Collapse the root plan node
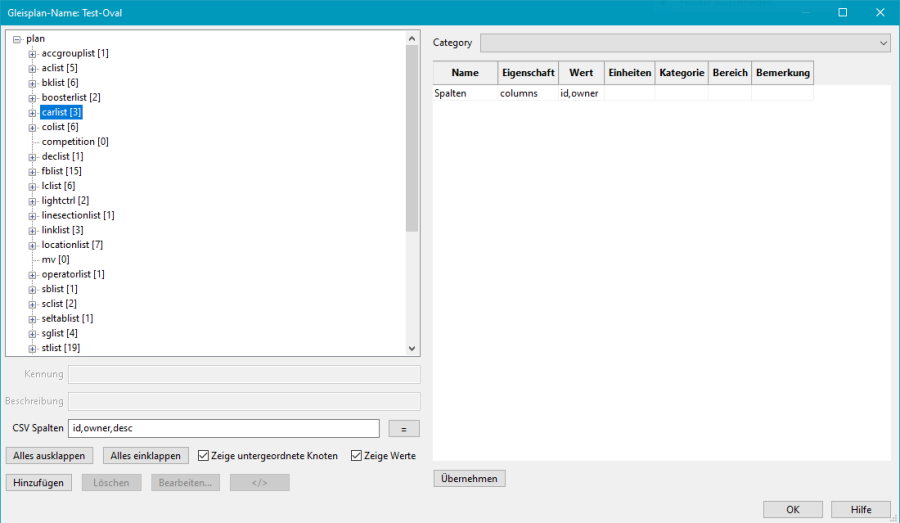The width and height of the screenshot is (900, 523). click(x=17, y=39)
